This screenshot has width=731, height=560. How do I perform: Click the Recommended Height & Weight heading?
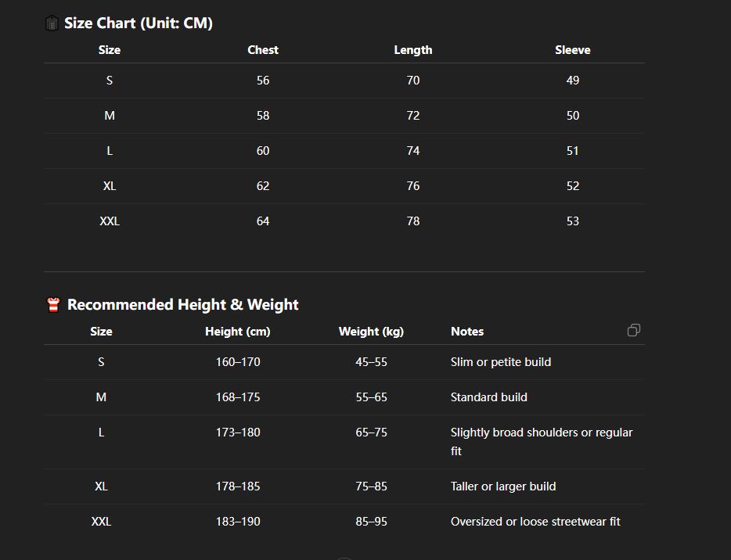coord(183,305)
